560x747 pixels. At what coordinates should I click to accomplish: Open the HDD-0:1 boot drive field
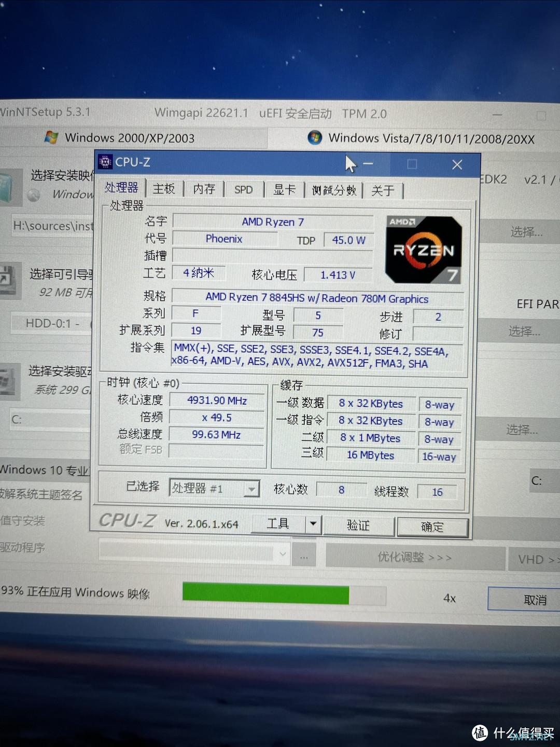pyautogui.click(x=52, y=323)
